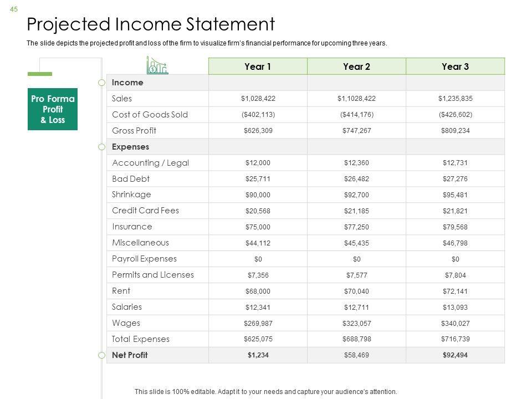This screenshot has height=399, width=532.
Task: Select the circle bullet beside Income
Action: click(x=101, y=83)
